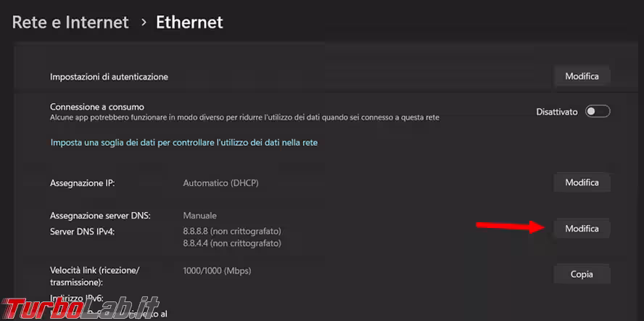Image resolution: width=644 pixels, height=321 pixels.
Task: Toggle the Connessione a consumo switch
Action: (x=598, y=112)
